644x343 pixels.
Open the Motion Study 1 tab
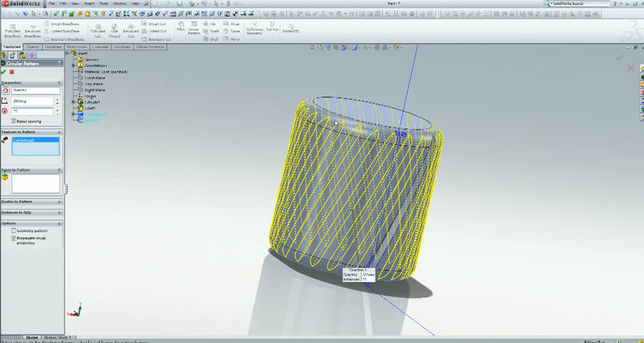click(x=57, y=338)
